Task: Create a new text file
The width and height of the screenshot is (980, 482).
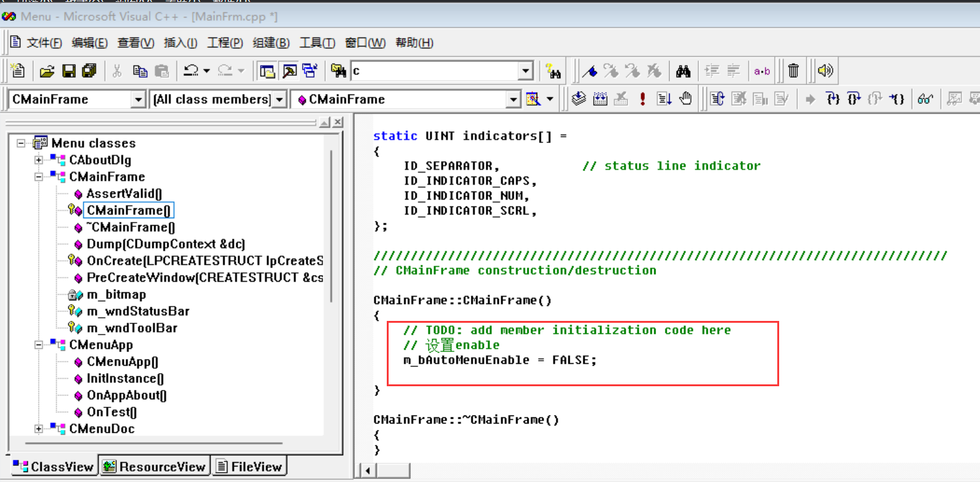Action: pos(18,71)
